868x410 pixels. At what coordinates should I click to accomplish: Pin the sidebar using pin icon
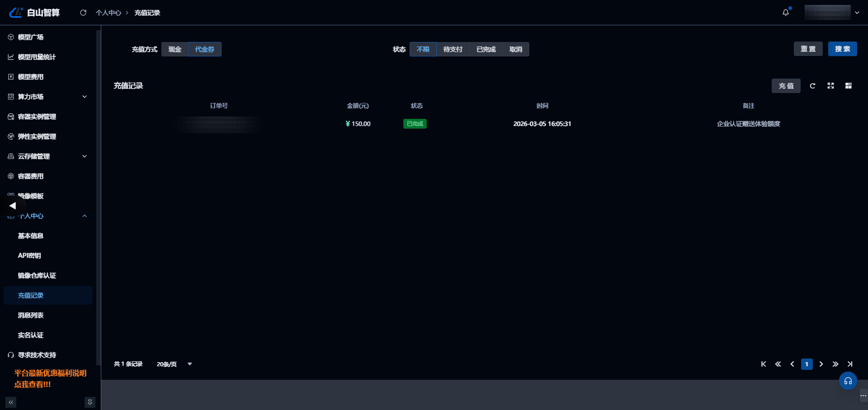(90, 402)
